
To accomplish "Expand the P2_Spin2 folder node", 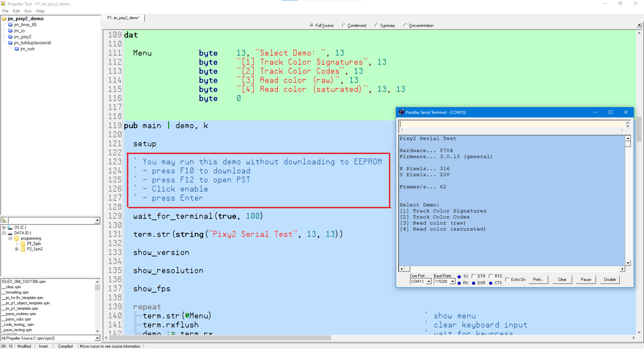I will [x=16, y=249].
